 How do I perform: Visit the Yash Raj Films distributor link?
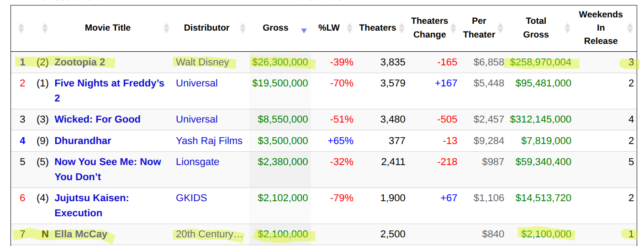pyautogui.click(x=209, y=141)
